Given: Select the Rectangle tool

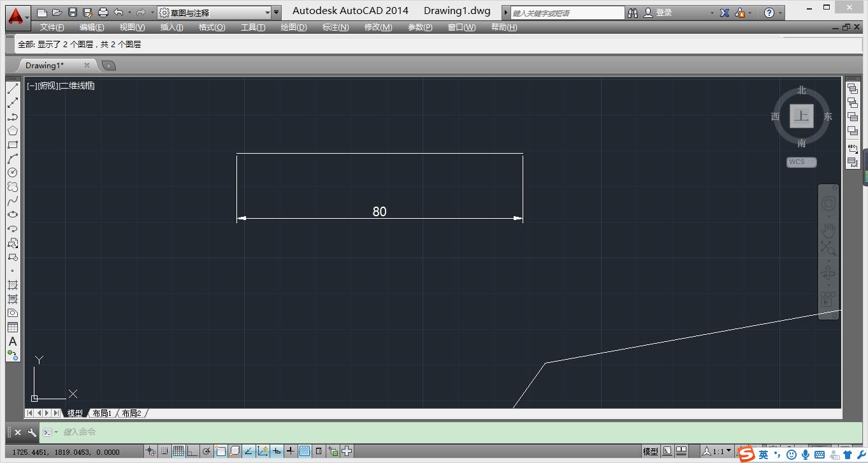Looking at the screenshot, I should coord(13,145).
